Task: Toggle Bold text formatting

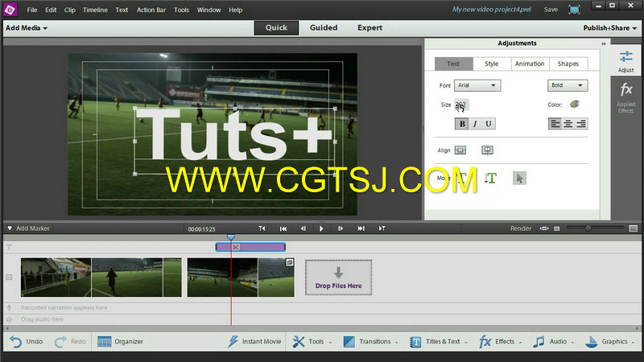Action: [462, 124]
